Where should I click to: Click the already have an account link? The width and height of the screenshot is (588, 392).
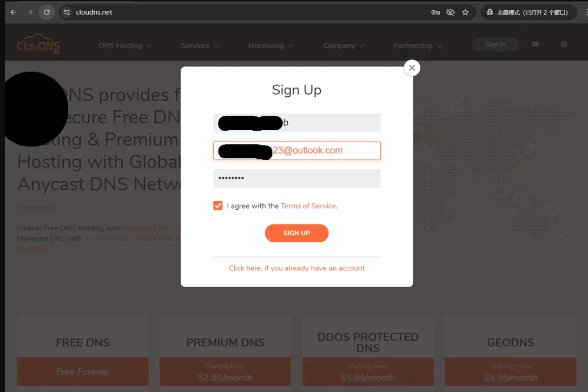click(x=296, y=268)
